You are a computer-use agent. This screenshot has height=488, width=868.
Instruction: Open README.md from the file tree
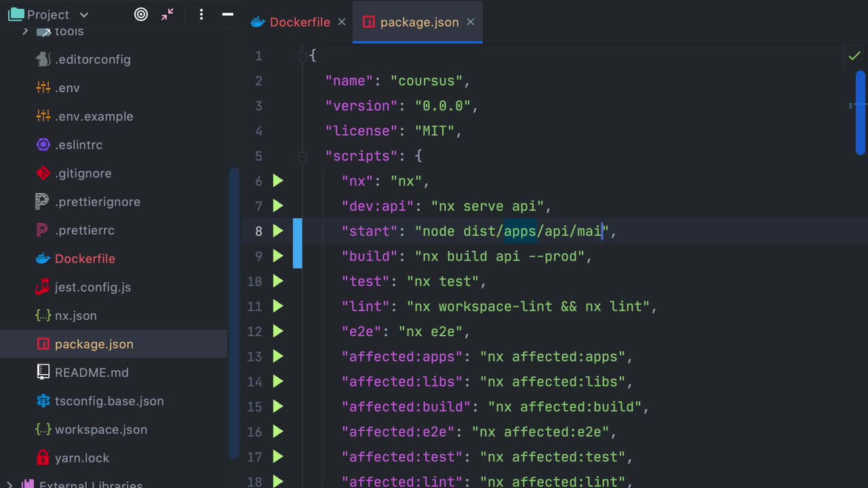(91, 373)
